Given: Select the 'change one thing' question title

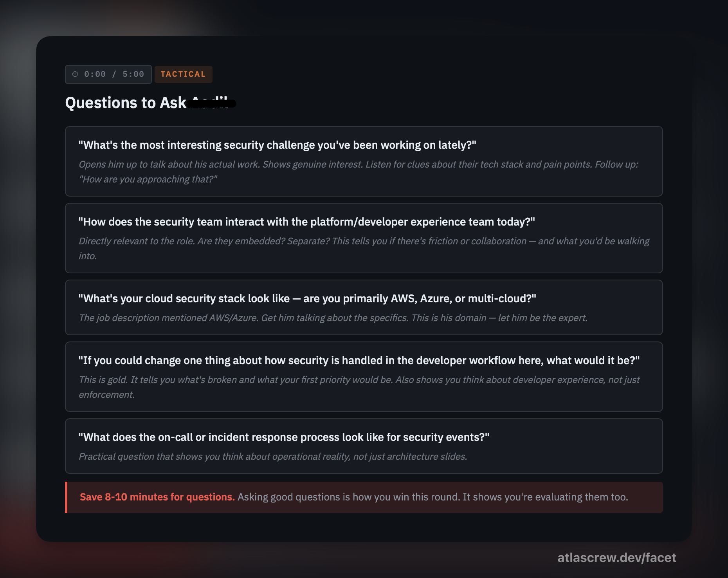Looking at the screenshot, I should 359,360.
